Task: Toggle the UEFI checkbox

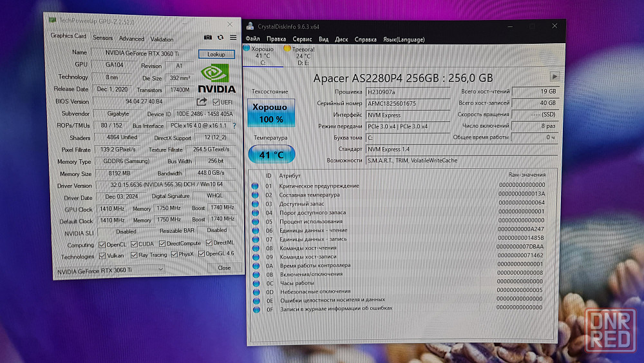Action: (x=216, y=102)
